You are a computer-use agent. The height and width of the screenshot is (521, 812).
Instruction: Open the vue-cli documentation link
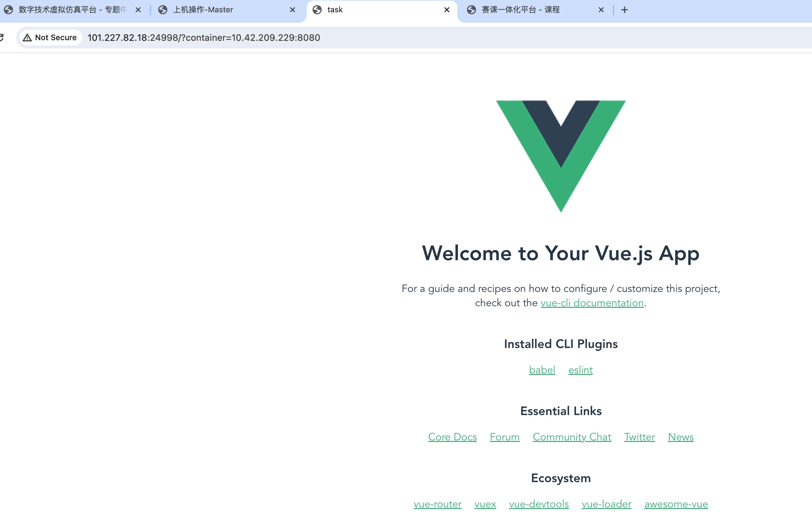pos(592,303)
